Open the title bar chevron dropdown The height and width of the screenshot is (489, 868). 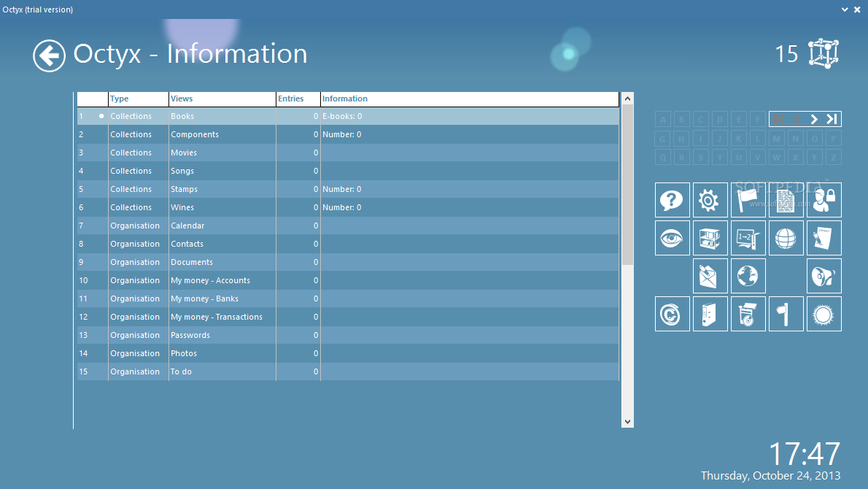[x=845, y=9]
